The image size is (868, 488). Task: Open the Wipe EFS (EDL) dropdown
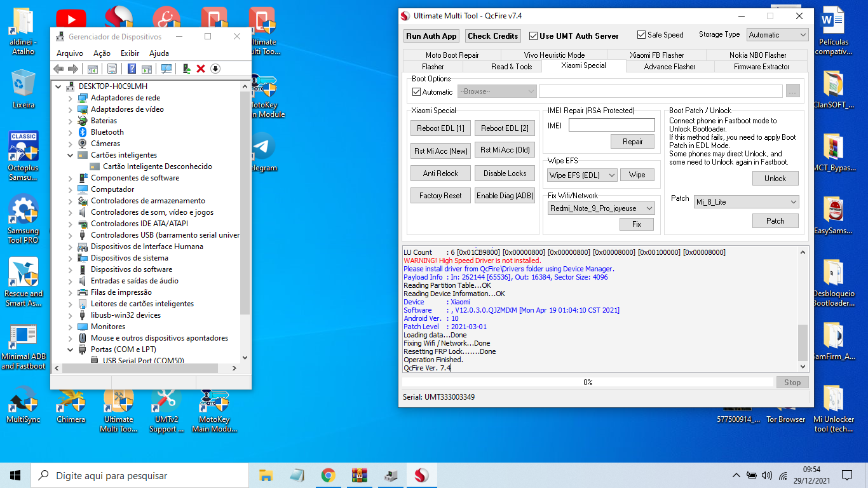point(582,175)
